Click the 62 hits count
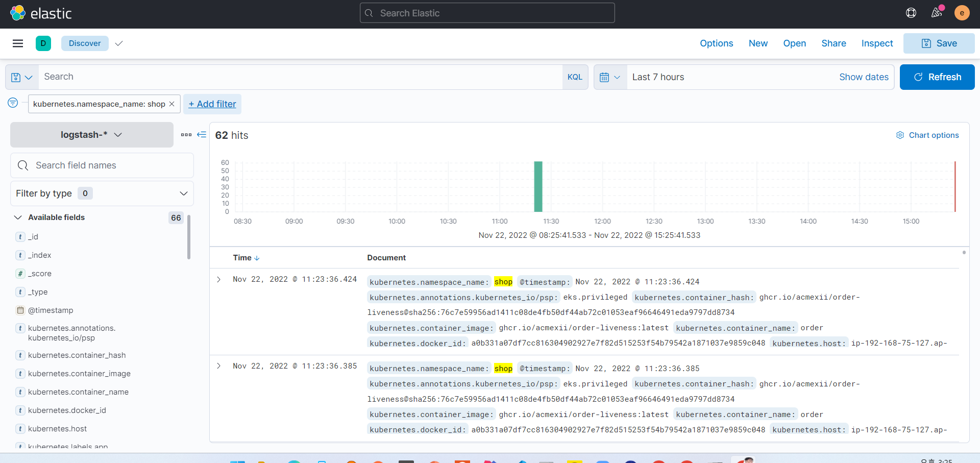 click(232, 135)
